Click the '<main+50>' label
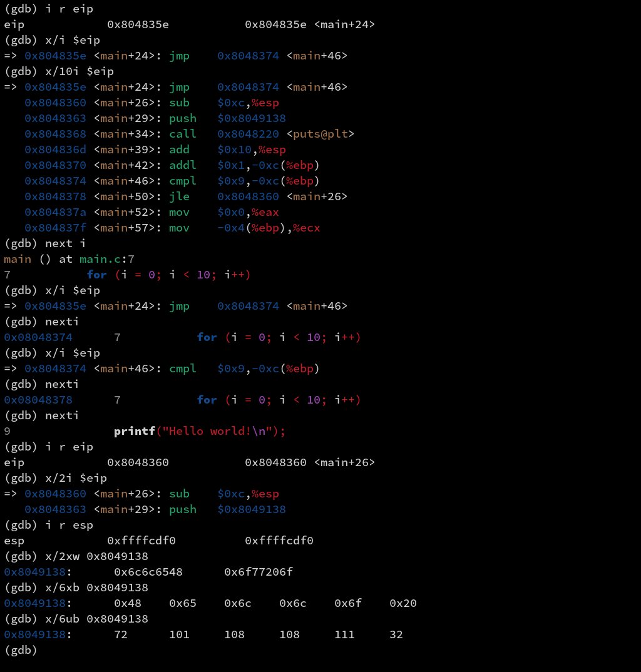The image size is (641, 672). pyautogui.click(x=124, y=196)
